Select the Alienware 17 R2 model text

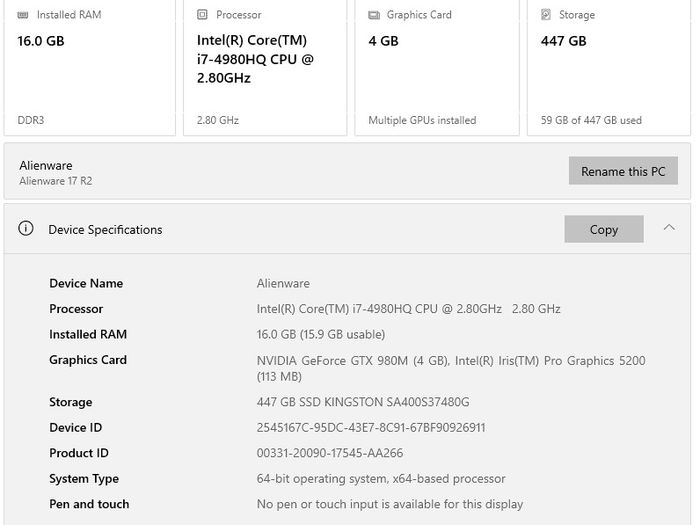point(56,181)
